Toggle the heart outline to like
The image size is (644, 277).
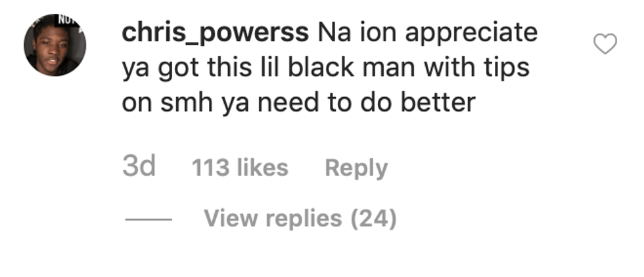[x=605, y=44]
